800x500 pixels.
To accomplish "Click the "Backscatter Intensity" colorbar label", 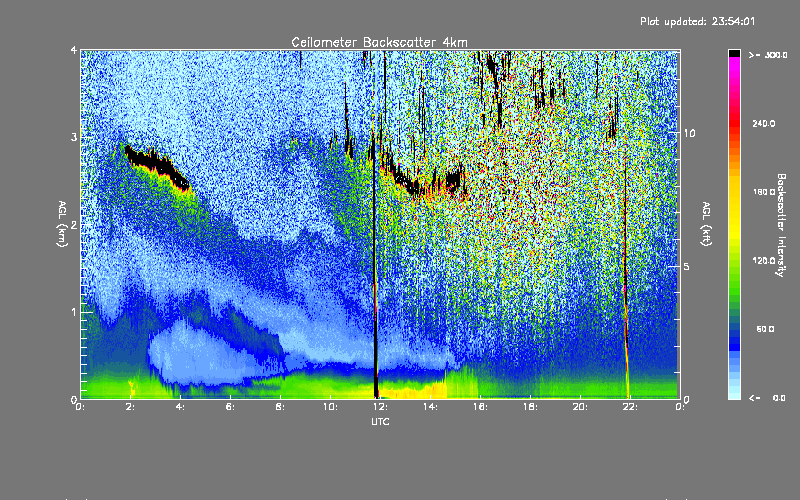I will click(x=781, y=225).
